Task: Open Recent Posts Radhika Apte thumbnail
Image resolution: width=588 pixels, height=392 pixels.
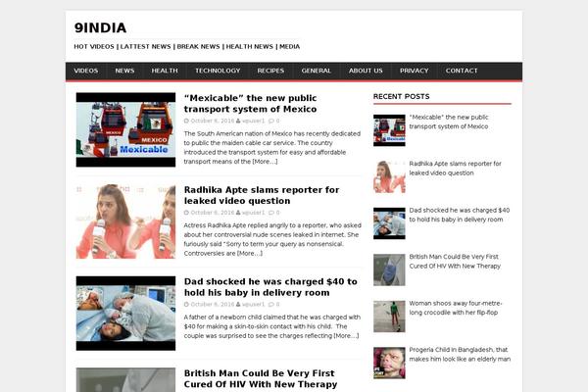Action: [389, 176]
